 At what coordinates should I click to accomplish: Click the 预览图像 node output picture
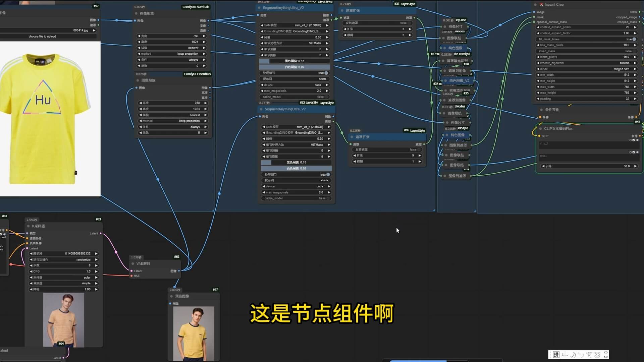click(x=194, y=334)
